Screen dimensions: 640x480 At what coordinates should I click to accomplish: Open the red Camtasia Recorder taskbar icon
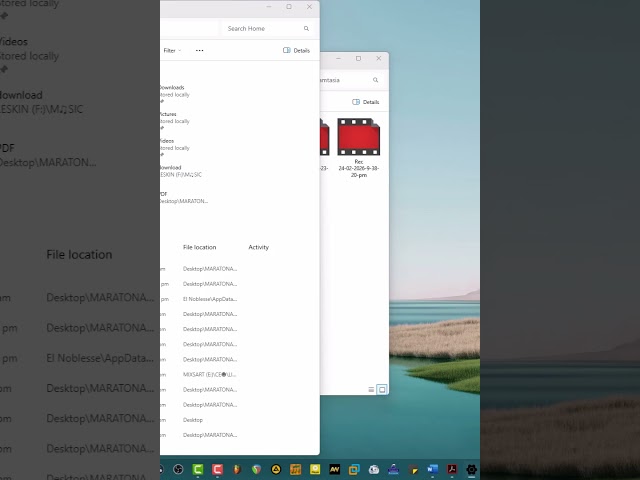[x=217, y=469]
